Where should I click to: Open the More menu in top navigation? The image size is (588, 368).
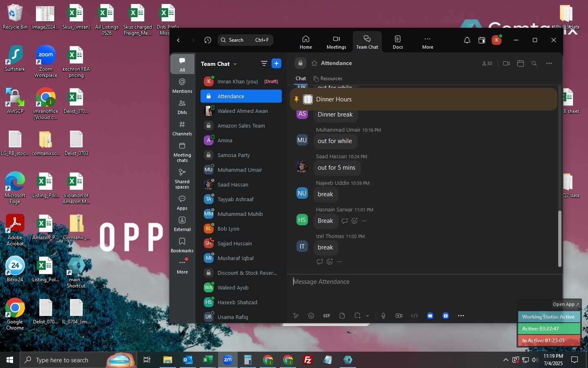428,42
